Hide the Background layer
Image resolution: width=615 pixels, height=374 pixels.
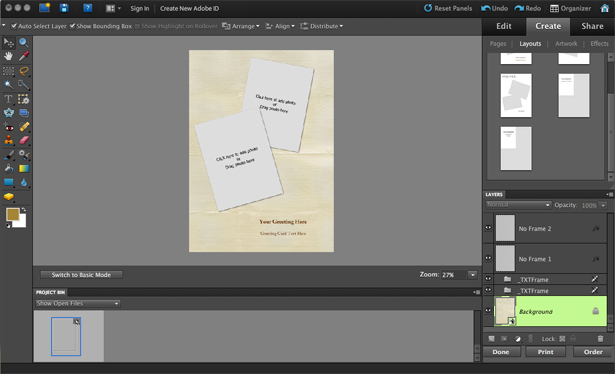[488, 310]
